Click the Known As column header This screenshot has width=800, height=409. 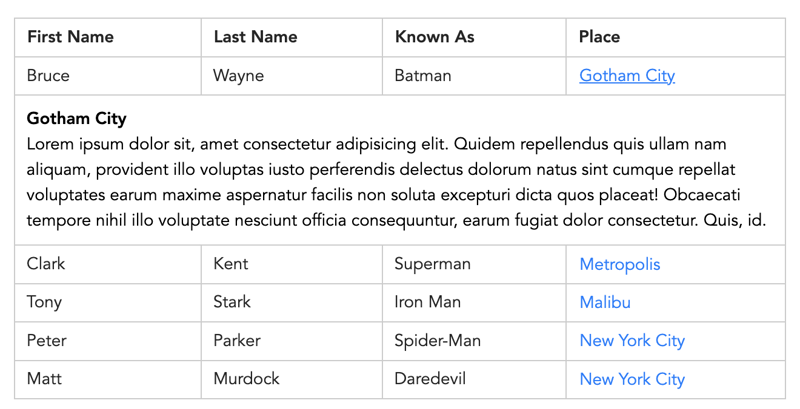coord(474,37)
